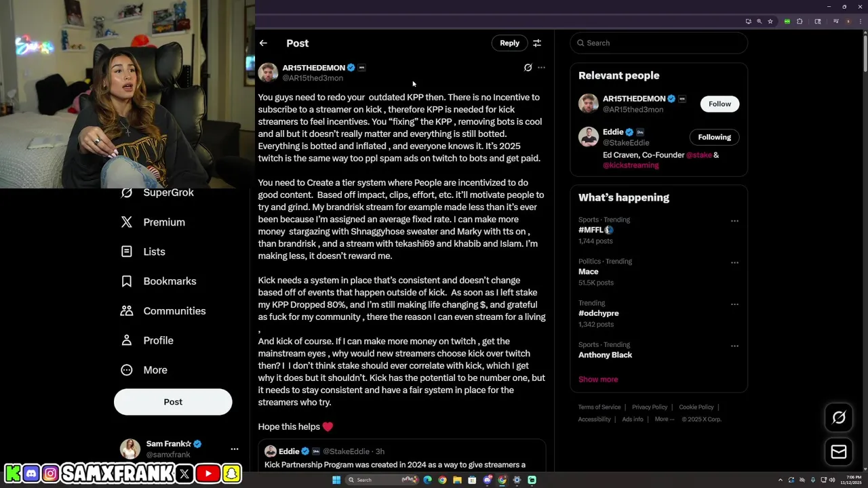
Task: Click Show more under What's happening
Action: tap(598, 380)
